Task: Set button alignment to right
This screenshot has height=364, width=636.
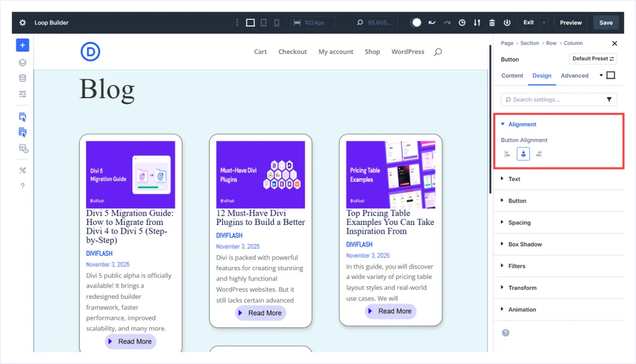Action: tap(538, 154)
